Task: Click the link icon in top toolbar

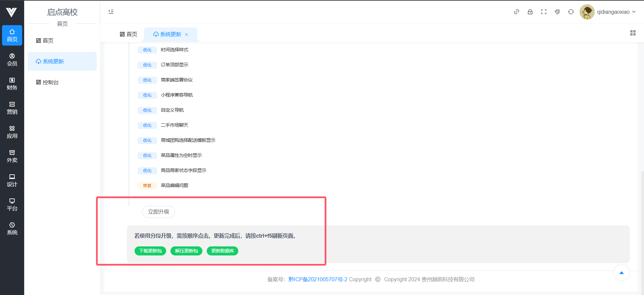Action: tap(516, 12)
